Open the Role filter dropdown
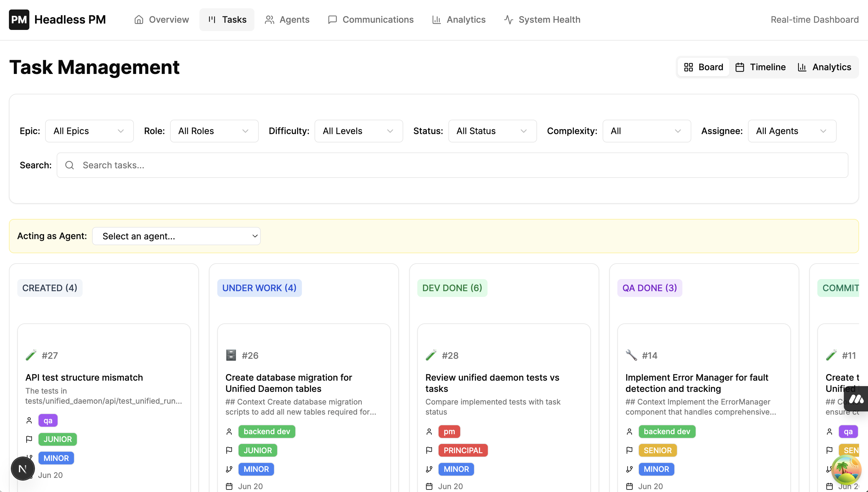The image size is (868, 492). (214, 131)
